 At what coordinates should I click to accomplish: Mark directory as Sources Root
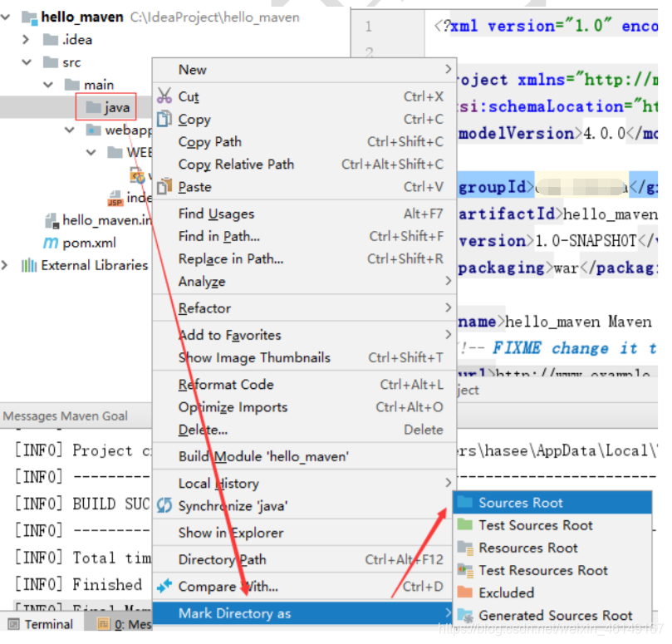tap(552, 502)
